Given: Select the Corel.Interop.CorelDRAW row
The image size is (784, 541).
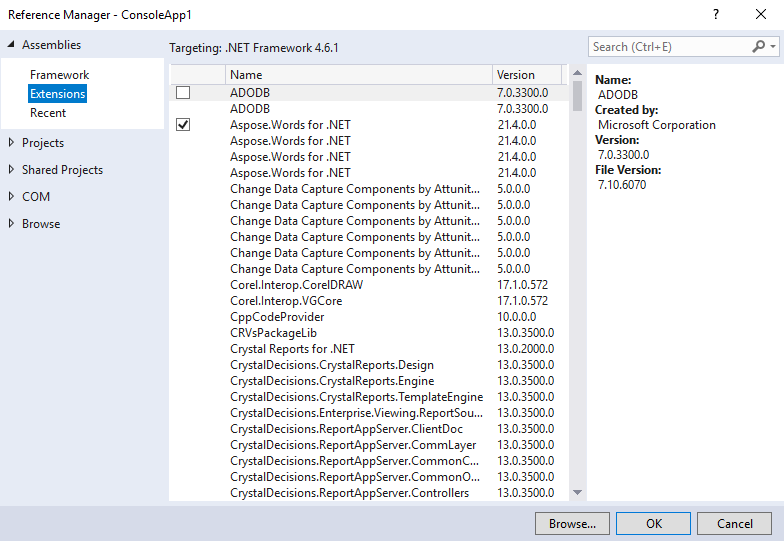Looking at the screenshot, I should tap(368, 284).
